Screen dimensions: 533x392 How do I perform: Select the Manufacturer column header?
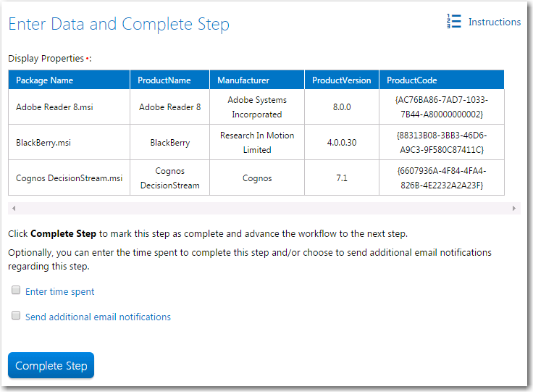(257, 80)
